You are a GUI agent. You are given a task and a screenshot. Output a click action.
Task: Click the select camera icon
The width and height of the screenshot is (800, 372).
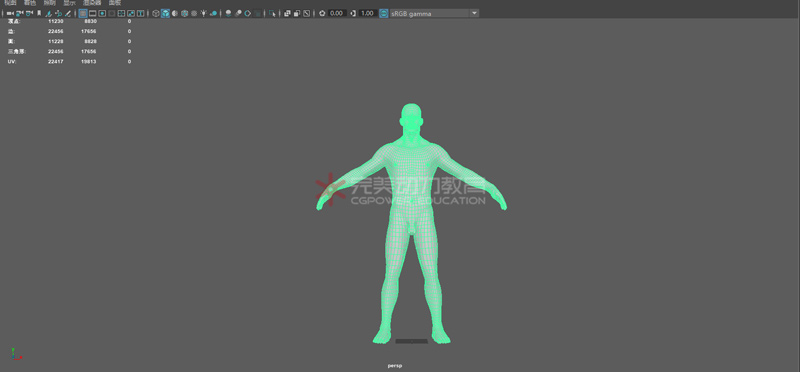[x=10, y=13]
